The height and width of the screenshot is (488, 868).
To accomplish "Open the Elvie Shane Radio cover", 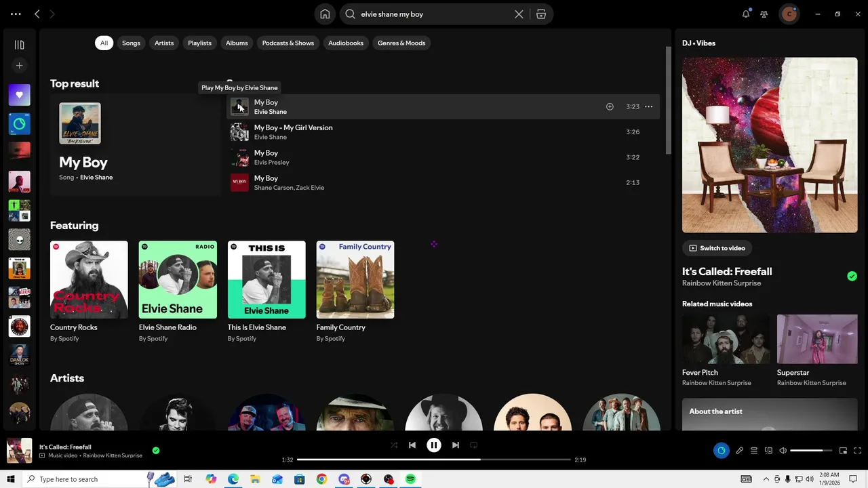I will (x=178, y=280).
